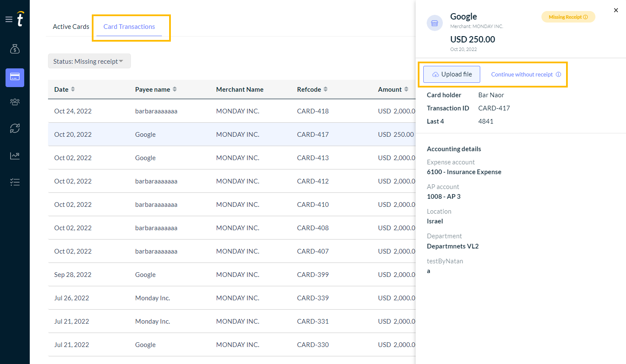Close the transaction details panel

click(616, 10)
